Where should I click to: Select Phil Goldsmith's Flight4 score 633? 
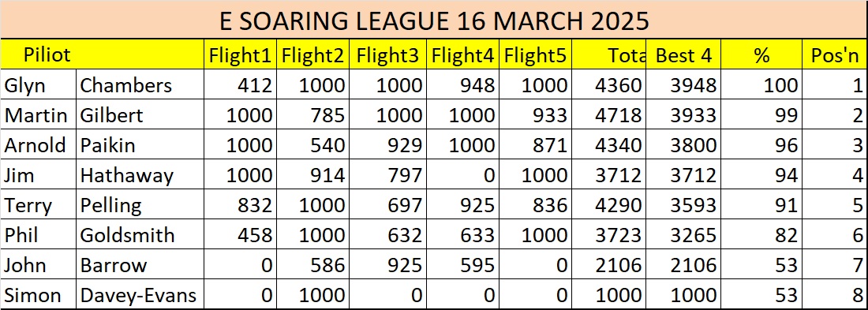click(462, 235)
